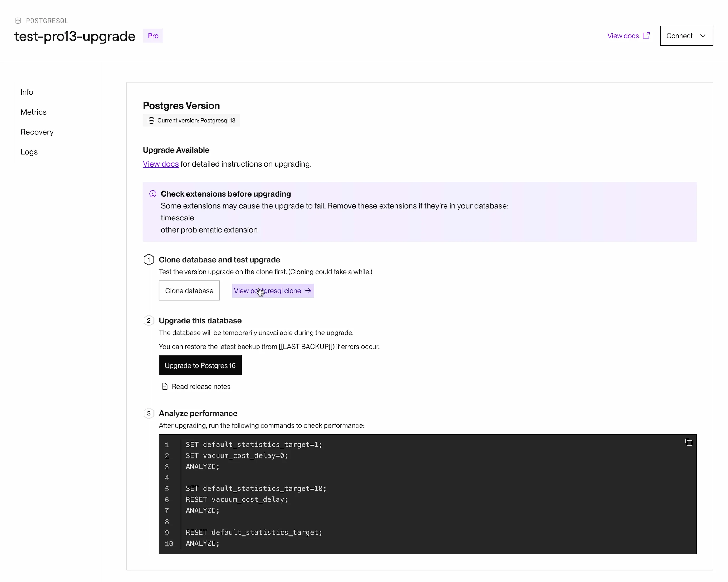Click Upgrade to Postgres 16 button

pos(200,365)
